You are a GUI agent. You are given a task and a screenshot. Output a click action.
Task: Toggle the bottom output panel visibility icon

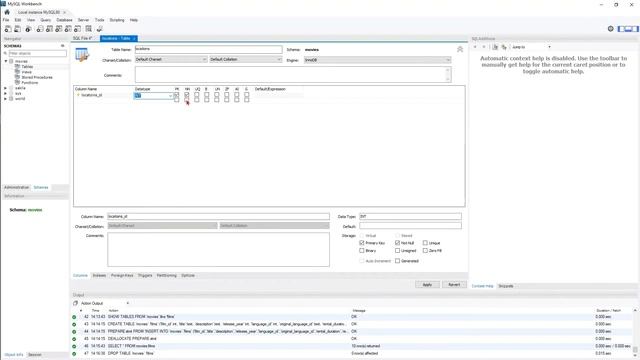pyautogui.click(x=628, y=29)
